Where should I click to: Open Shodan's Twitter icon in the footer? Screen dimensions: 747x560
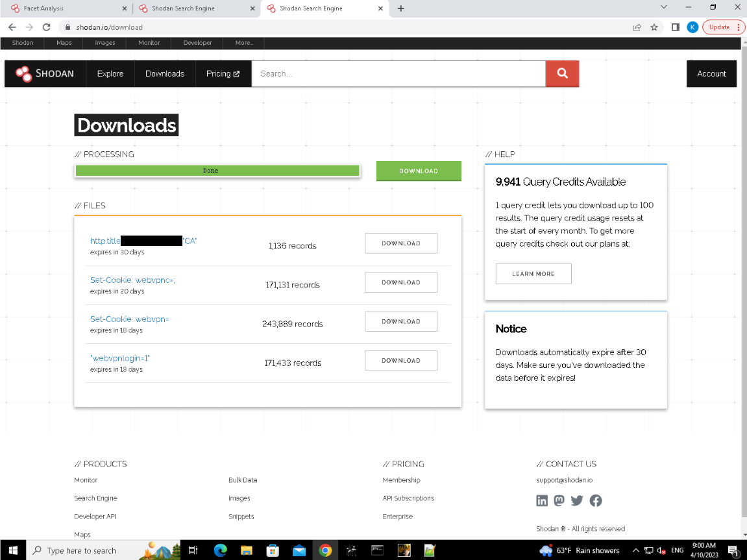coord(577,500)
